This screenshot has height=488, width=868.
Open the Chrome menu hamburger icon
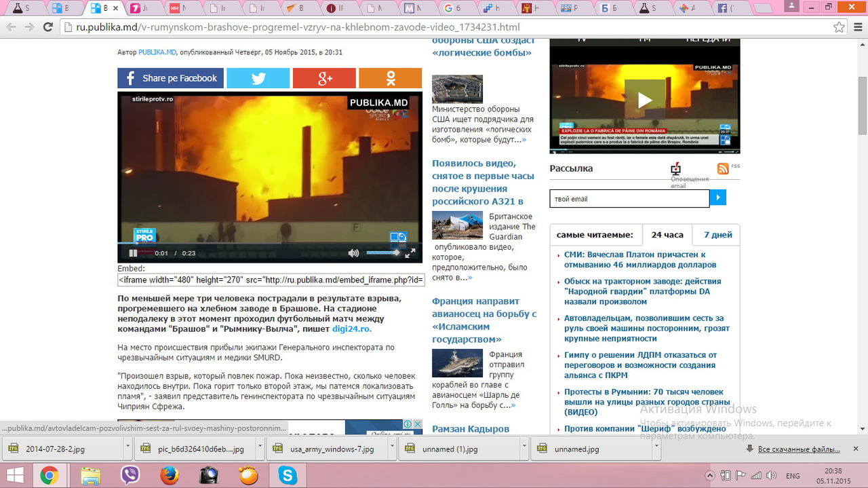tap(857, 27)
